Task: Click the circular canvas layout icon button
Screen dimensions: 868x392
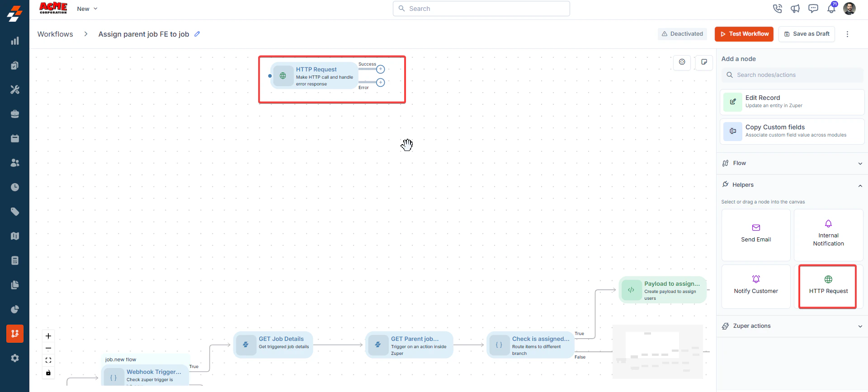Action: 682,62
